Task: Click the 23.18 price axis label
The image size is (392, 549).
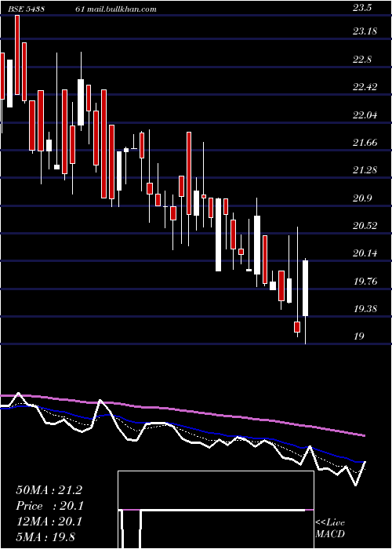Action: 365,31
